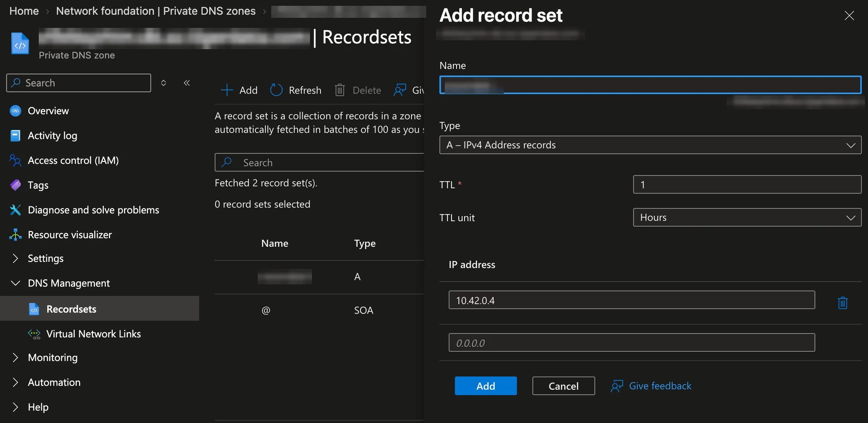Click the Virtual Network Links icon
The height and width of the screenshot is (423, 868).
[34, 334]
